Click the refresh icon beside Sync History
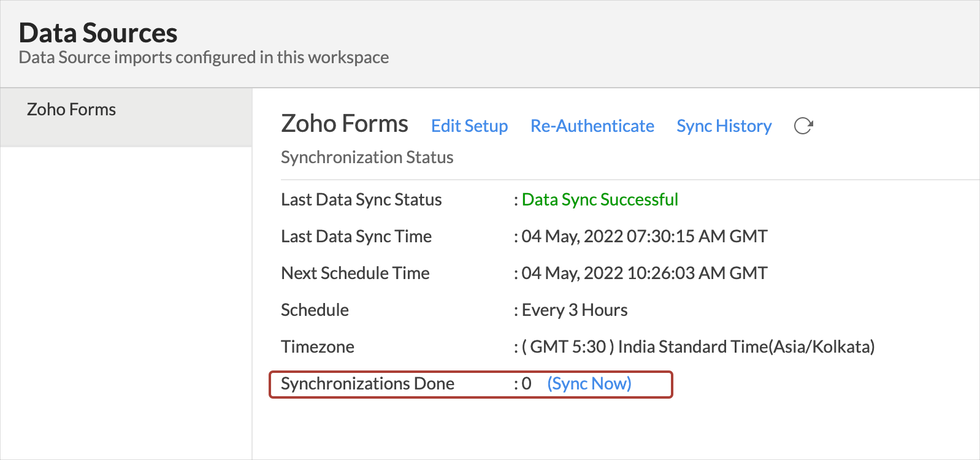 (x=803, y=126)
